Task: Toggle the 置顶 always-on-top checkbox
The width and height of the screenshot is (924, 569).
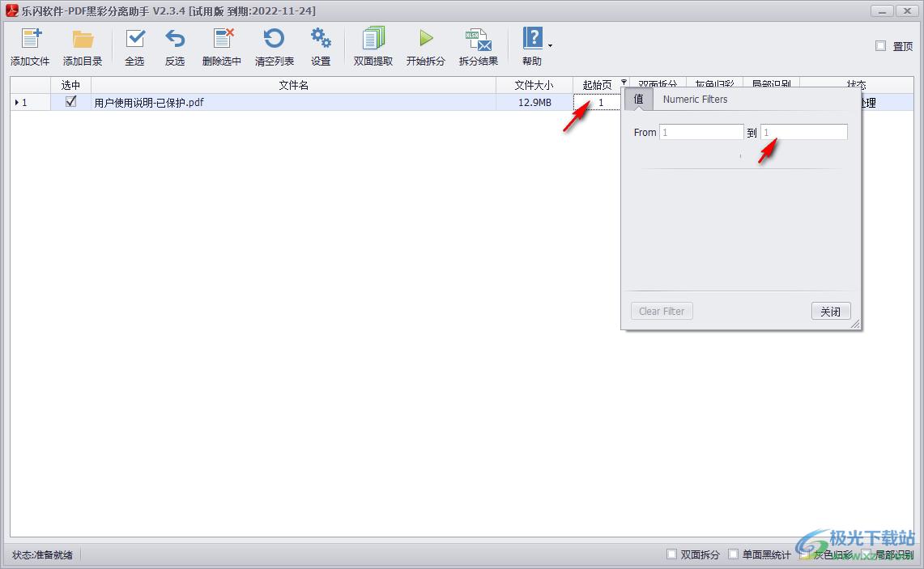Action: point(881,46)
